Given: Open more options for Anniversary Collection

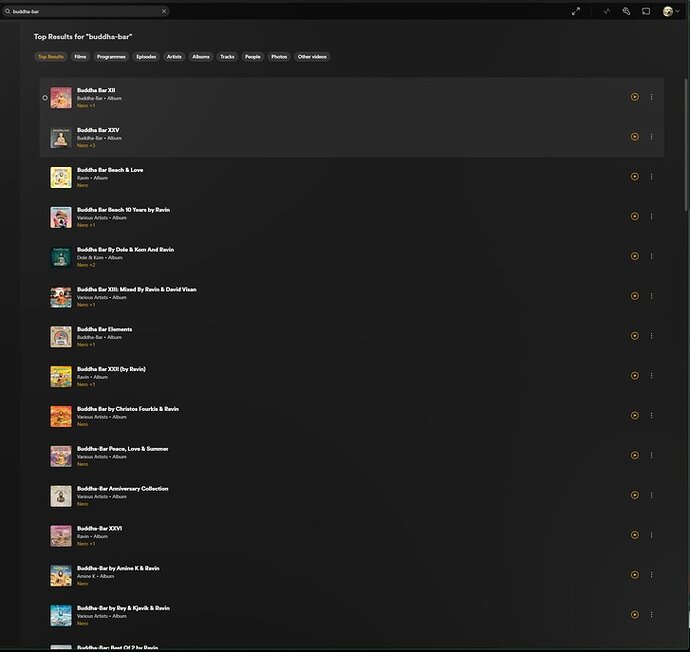Looking at the screenshot, I should point(652,495).
